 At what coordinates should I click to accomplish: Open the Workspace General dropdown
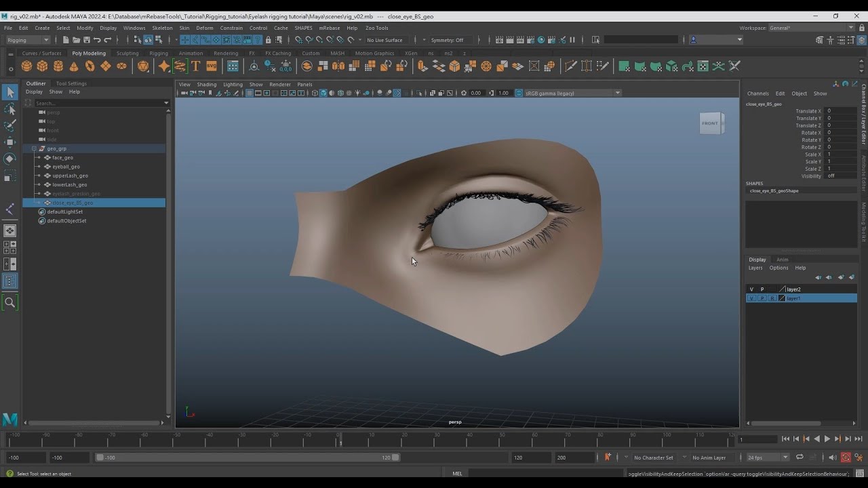click(812, 28)
